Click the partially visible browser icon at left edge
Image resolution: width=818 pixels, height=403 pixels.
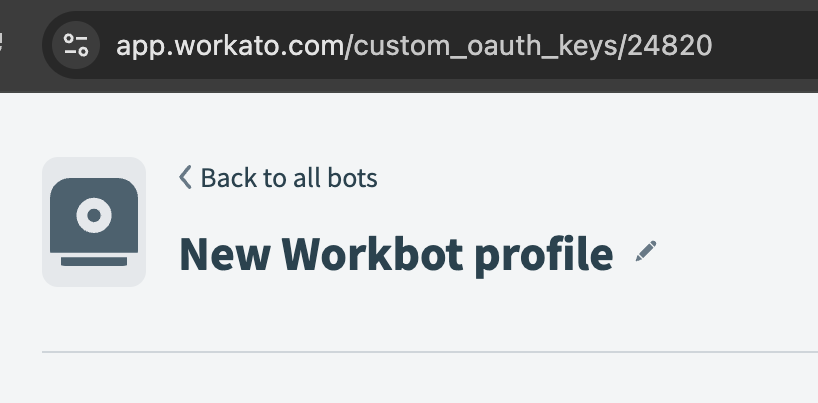3,44
